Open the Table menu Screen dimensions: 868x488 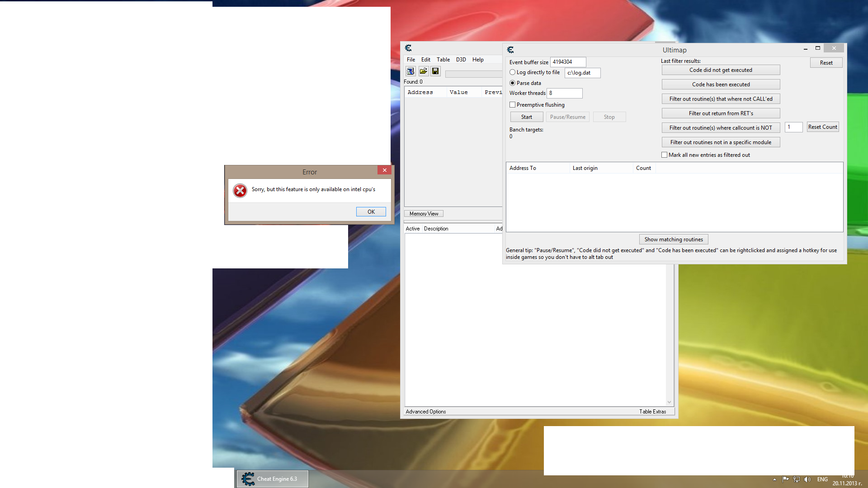click(x=443, y=60)
